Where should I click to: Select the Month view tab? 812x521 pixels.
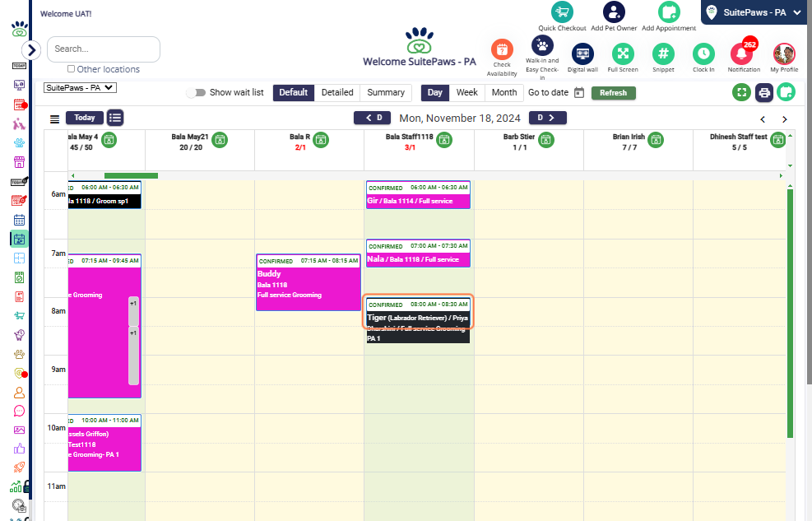click(504, 93)
